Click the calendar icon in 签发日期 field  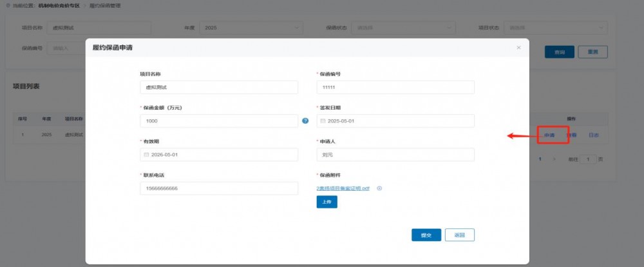[x=323, y=121]
